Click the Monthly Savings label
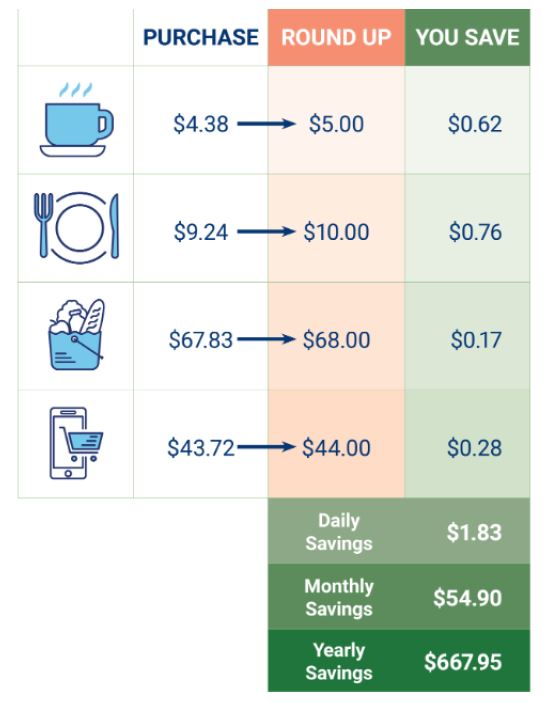The height and width of the screenshot is (702, 558). click(x=339, y=598)
